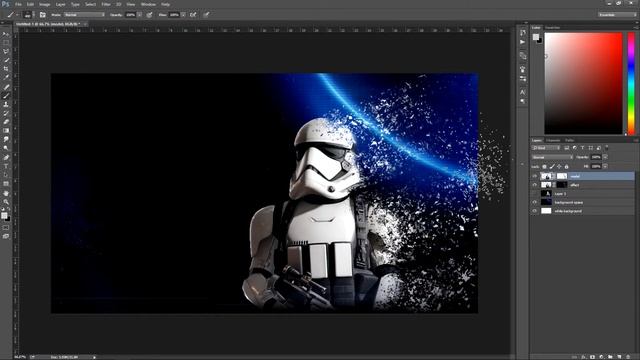Image resolution: width=640 pixels, height=360 pixels.
Task: Toggle lock all padlock
Action: click(x=567, y=167)
